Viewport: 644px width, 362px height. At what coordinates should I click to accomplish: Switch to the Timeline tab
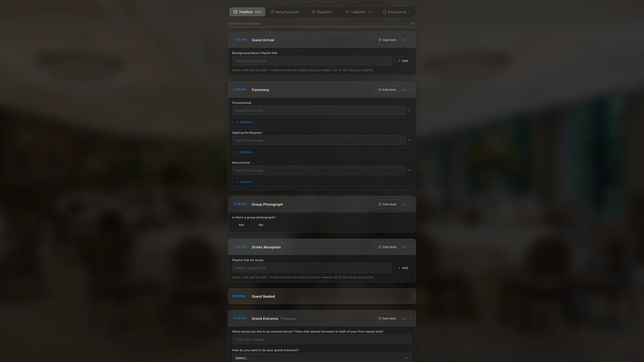coord(247,12)
